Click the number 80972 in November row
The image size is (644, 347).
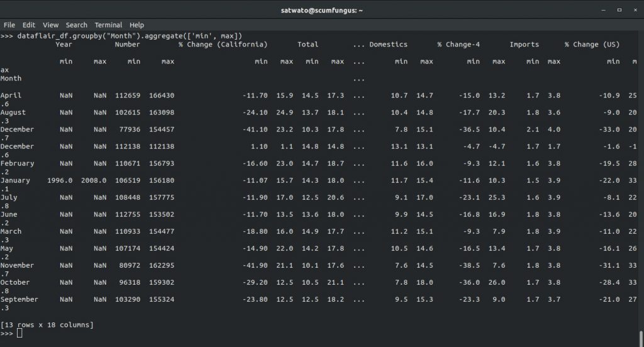130,265
